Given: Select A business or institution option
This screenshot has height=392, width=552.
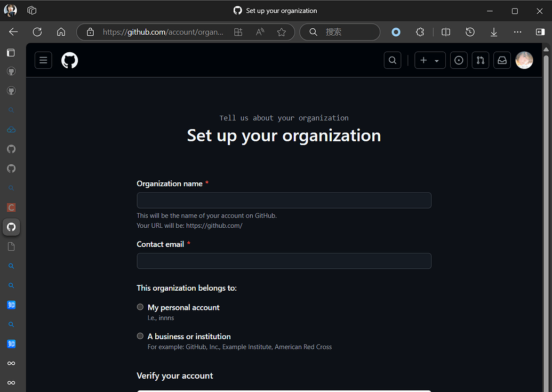Looking at the screenshot, I should click(x=140, y=336).
